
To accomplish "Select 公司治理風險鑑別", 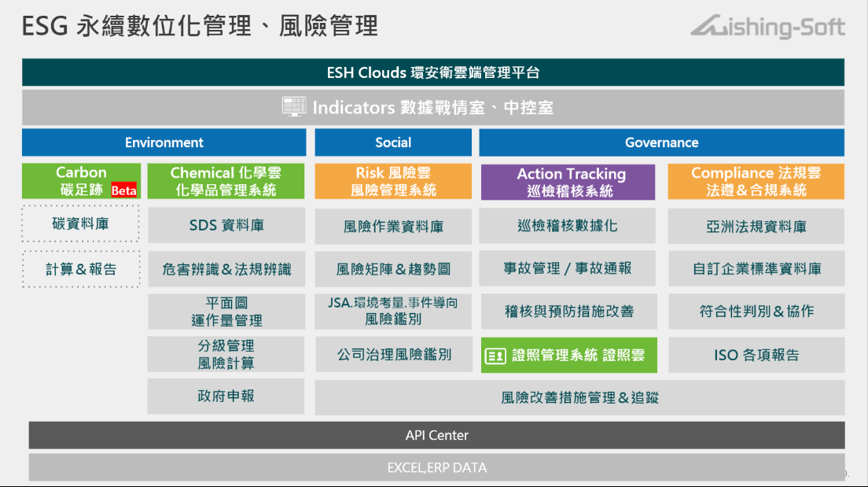I will [394, 355].
